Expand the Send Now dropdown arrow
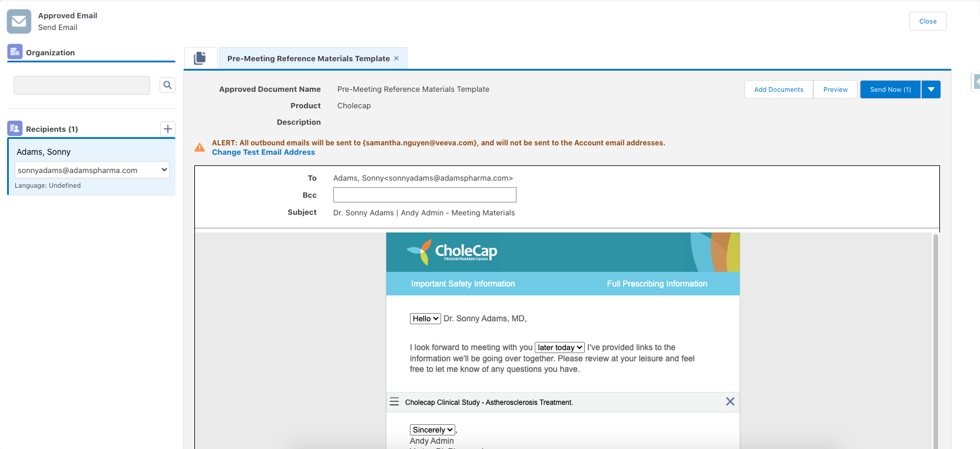This screenshot has width=980, height=449. [x=931, y=89]
